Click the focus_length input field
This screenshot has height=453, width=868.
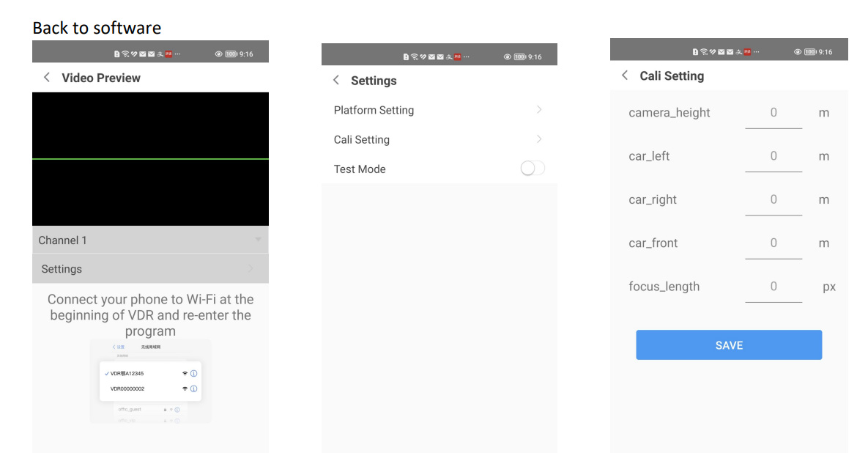tap(774, 287)
